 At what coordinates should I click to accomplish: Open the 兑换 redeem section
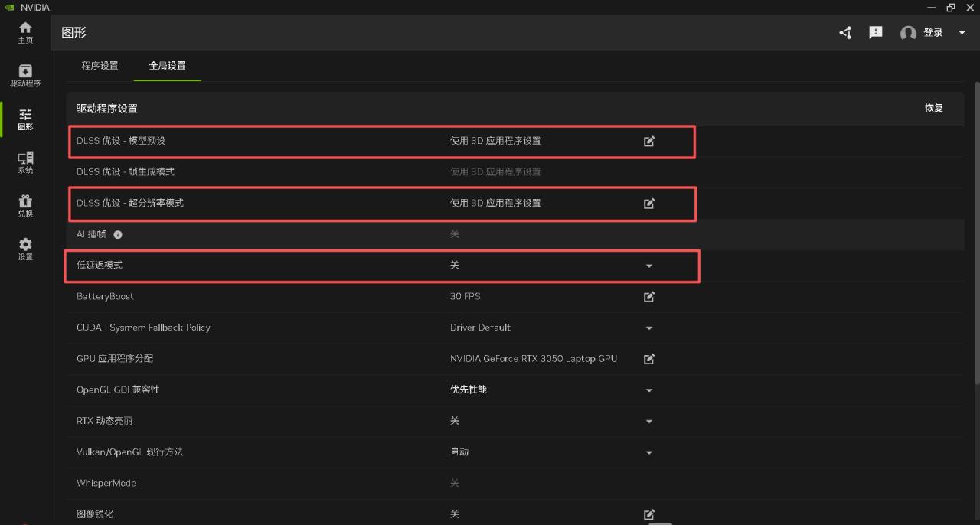tap(25, 206)
